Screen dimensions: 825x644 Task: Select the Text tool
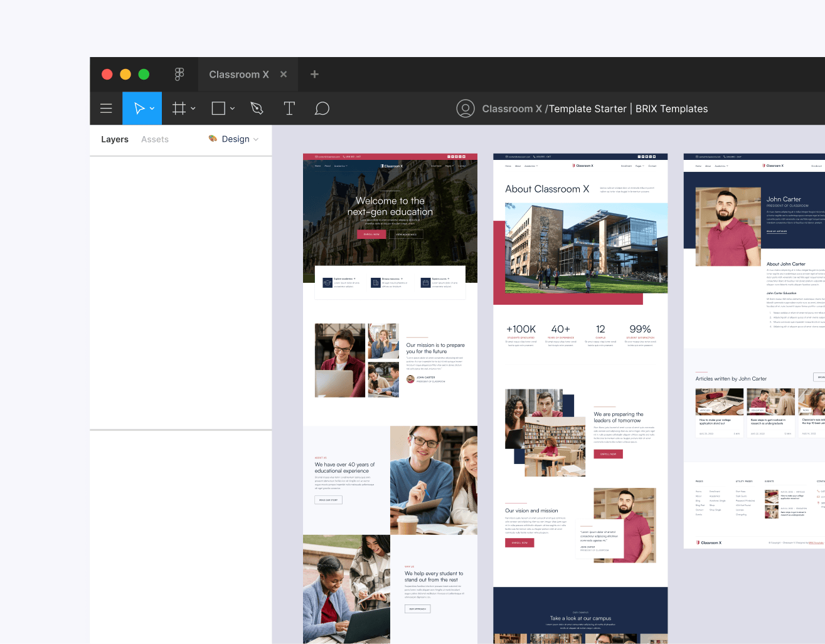tap(289, 108)
